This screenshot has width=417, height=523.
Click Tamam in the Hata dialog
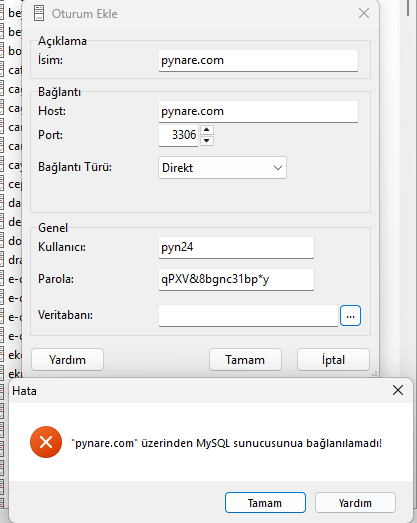click(265, 503)
